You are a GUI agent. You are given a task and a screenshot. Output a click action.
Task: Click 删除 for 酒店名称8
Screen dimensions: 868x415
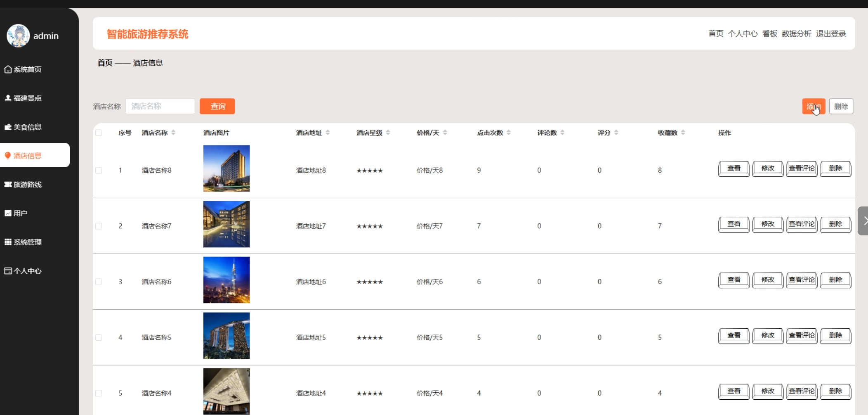coord(835,168)
